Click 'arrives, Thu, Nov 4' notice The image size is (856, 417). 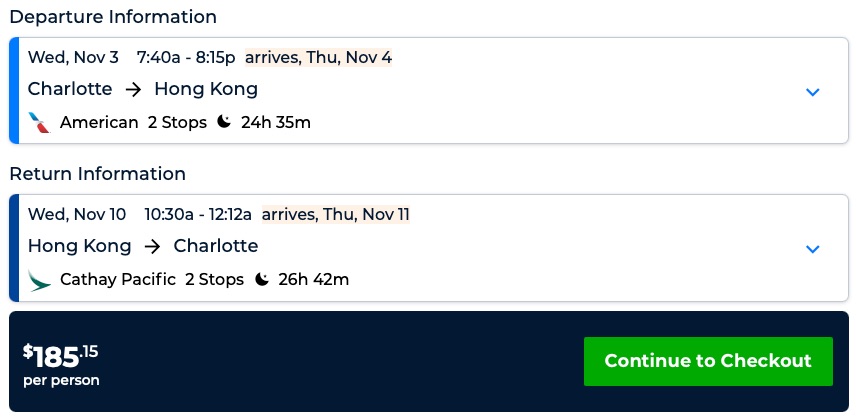318,57
